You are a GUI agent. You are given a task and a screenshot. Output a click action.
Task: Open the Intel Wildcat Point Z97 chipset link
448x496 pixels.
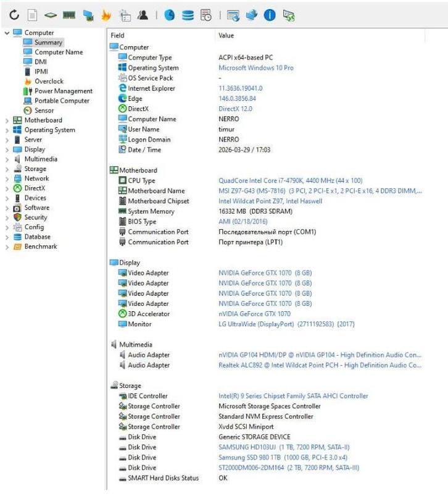point(270,201)
